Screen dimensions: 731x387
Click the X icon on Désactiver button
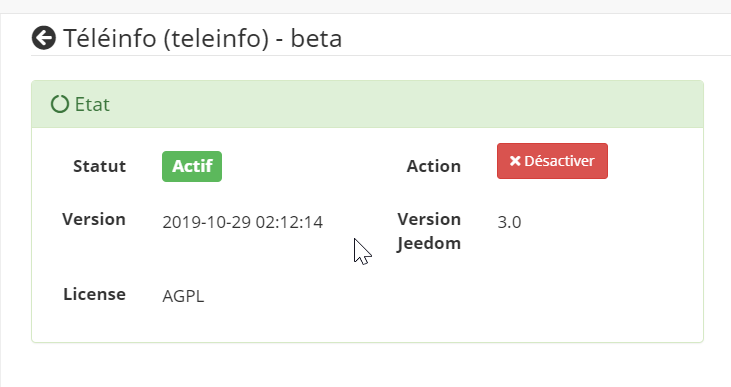515,161
